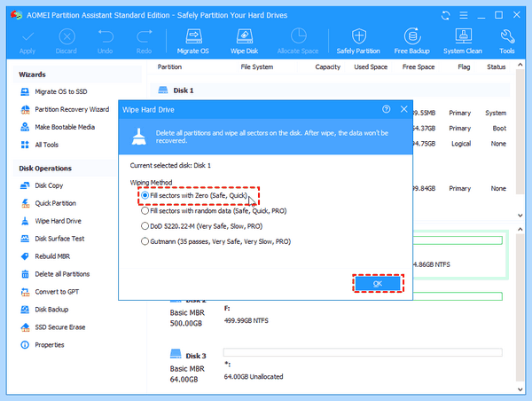Launch Free Backup from the toolbar
This screenshot has width=532, height=401.
(412, 42)
